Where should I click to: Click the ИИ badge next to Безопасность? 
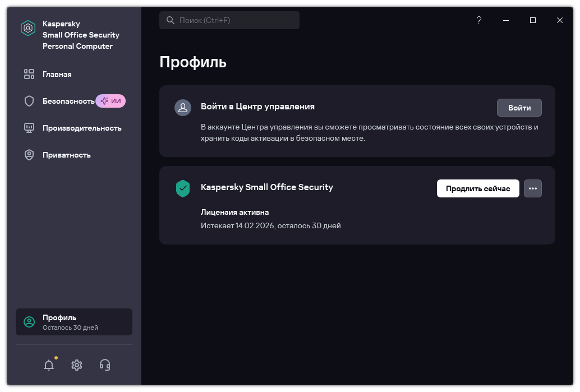coord(111,101)
